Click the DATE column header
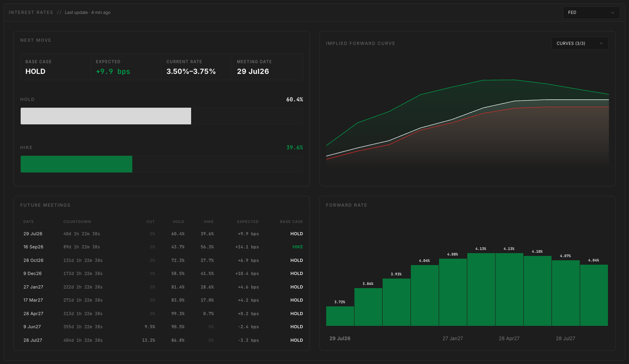 tap(29, 222)
